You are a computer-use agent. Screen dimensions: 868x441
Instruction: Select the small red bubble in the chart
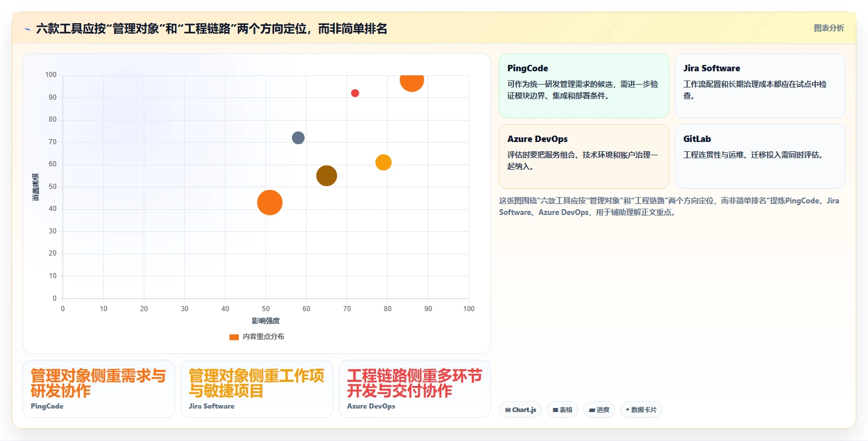click(355, 93)
